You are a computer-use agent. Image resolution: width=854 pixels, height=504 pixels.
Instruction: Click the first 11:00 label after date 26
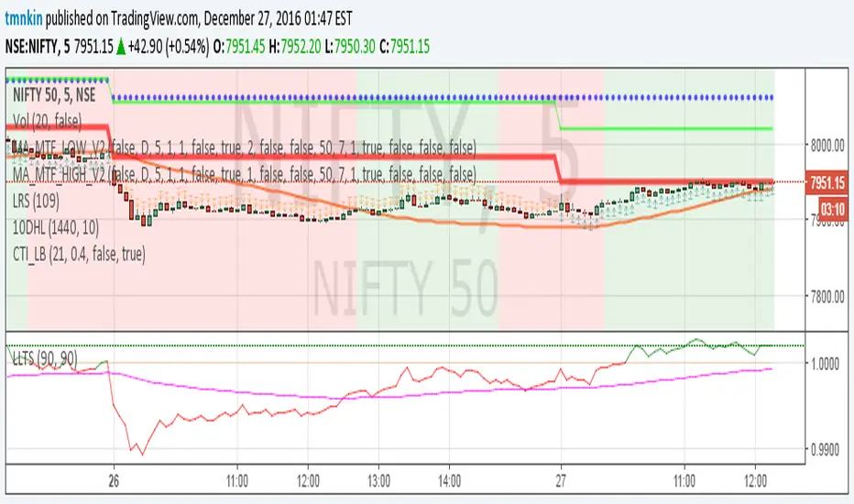237,481
